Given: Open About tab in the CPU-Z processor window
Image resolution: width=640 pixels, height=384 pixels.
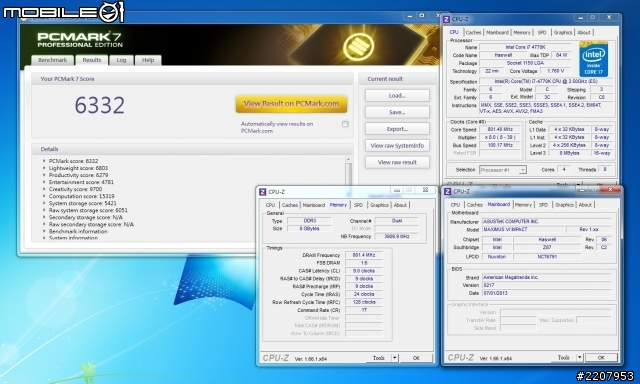Looking at the screenshot, I should tap(584, 33).
